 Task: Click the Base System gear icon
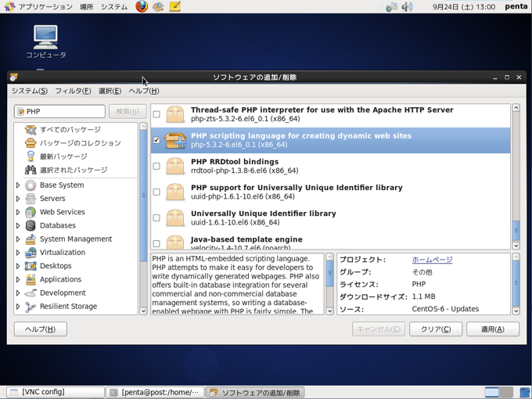pos(31,185)
